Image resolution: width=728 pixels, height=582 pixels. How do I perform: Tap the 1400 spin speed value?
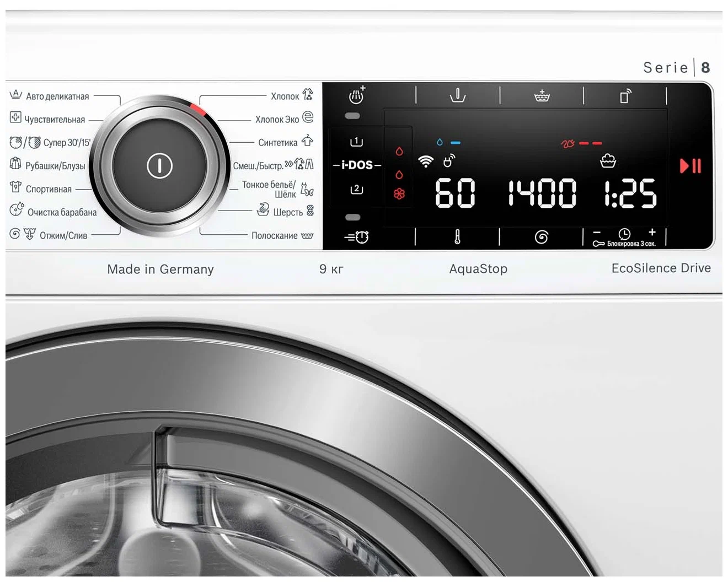click(542, 193)
